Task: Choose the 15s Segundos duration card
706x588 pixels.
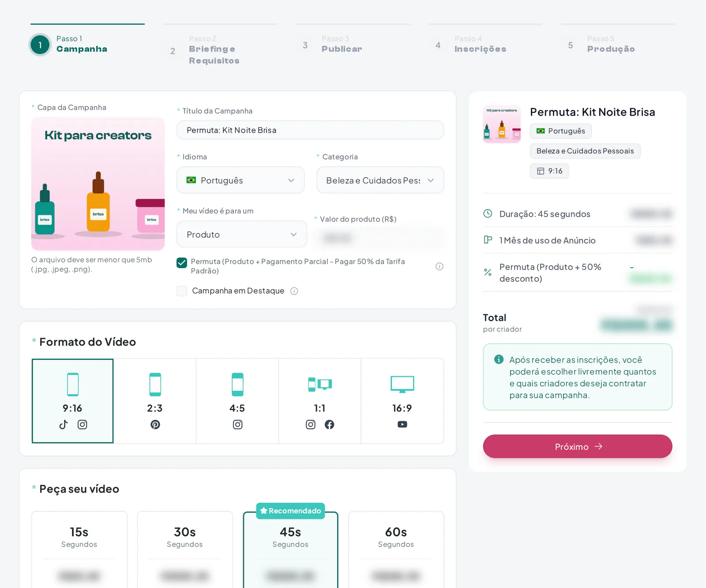Action: (x=79, y=550)
